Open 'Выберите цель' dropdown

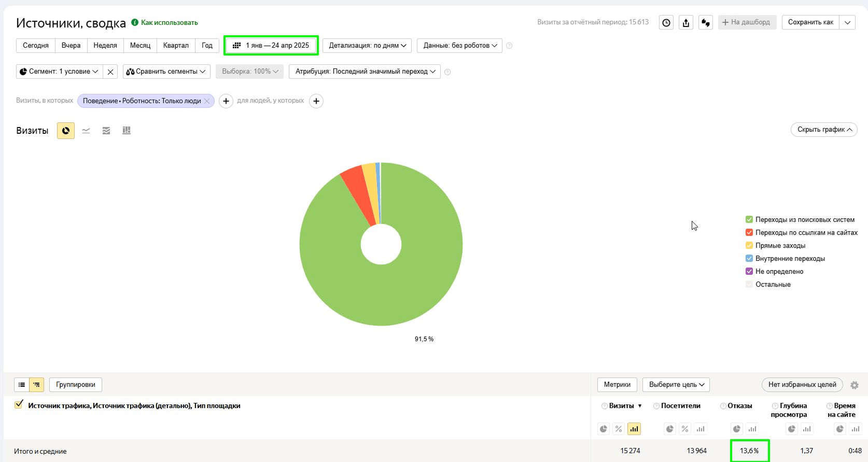[676, 385]
